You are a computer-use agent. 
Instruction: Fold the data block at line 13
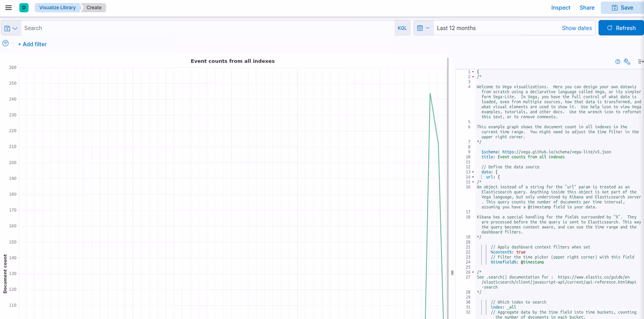(473, 172)
